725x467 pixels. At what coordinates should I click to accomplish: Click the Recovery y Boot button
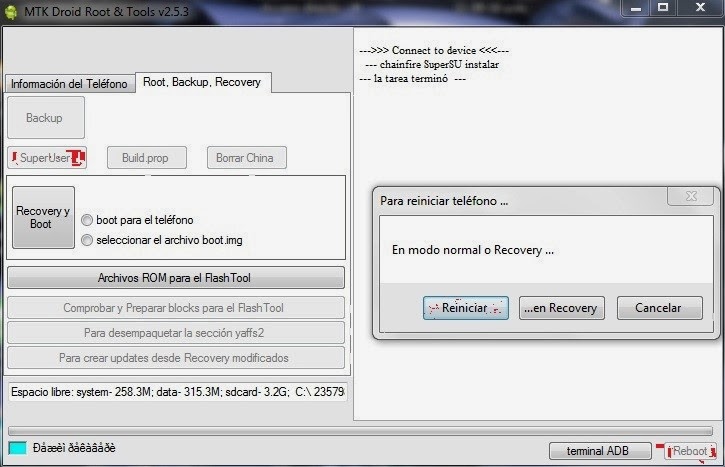[x=43, y=217]
